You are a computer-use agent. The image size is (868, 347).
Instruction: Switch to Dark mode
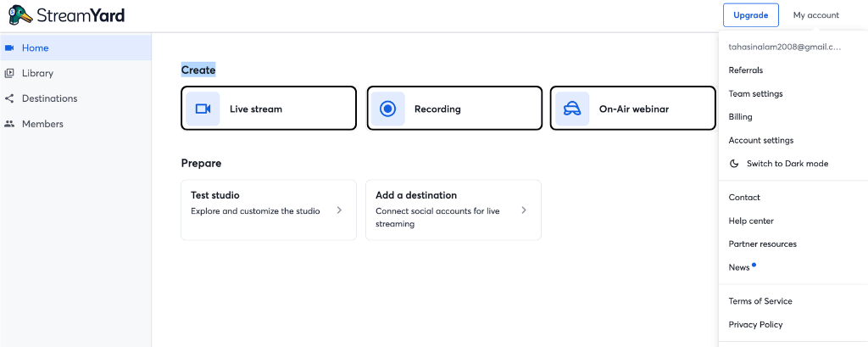click(x=787, y=164)
